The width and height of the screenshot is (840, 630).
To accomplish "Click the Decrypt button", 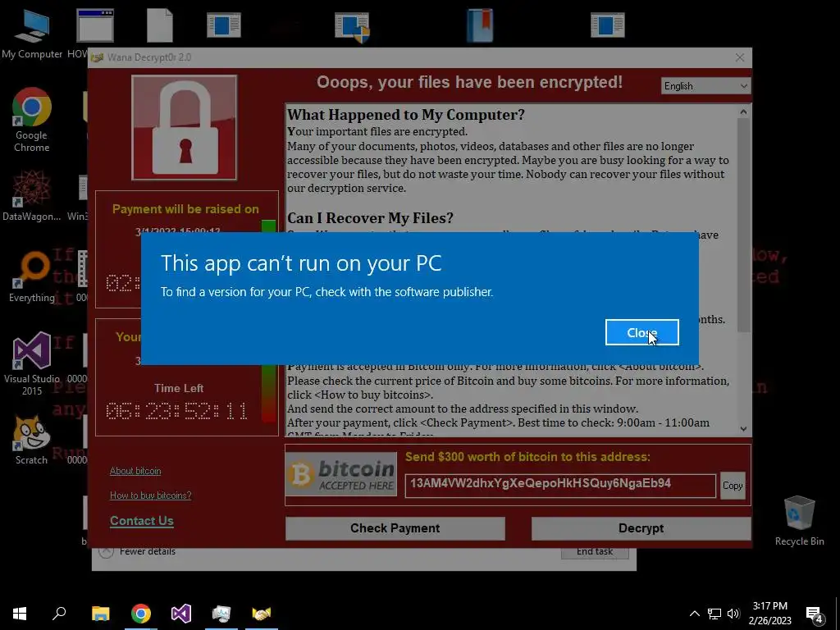I will [641, 528].
